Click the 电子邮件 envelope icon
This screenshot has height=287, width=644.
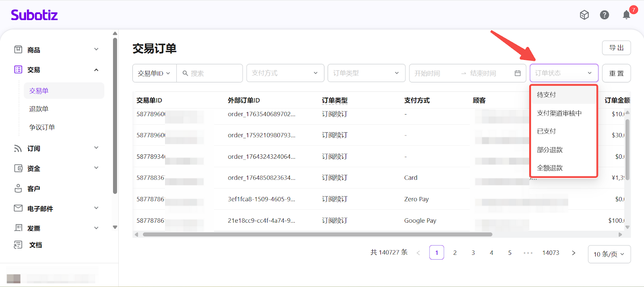point(18,208)
